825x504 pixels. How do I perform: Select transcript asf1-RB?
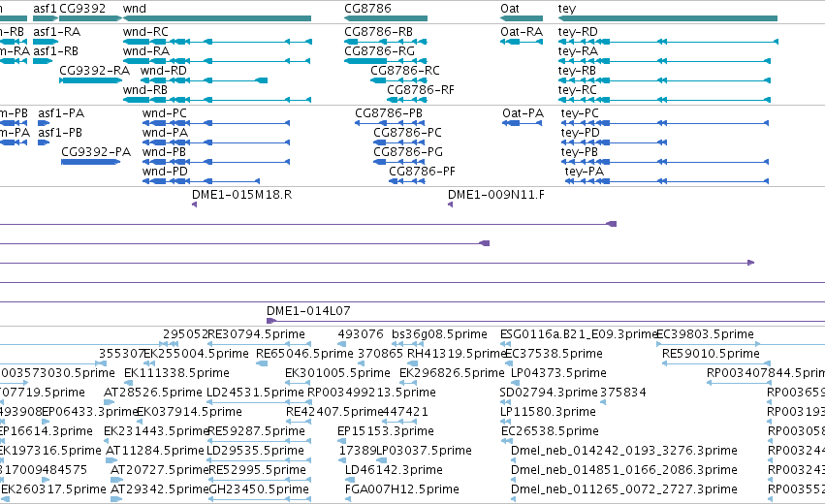[55, 51]
